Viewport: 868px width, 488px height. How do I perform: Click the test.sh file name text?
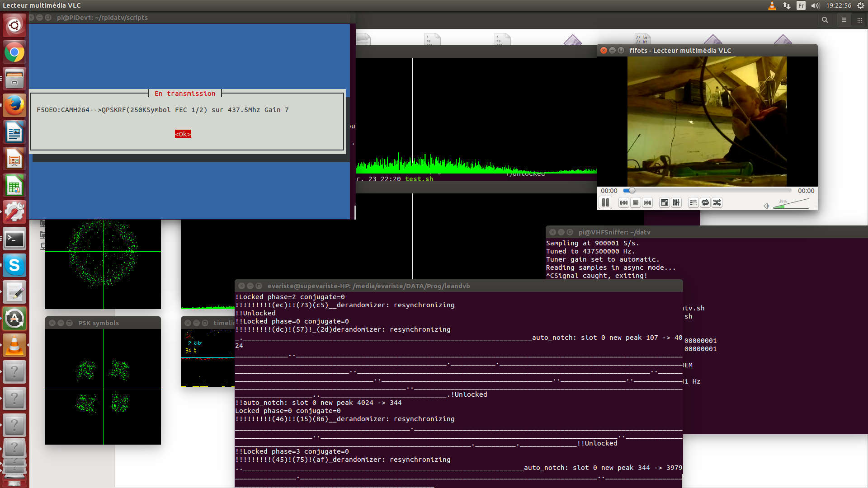[419, 179]
